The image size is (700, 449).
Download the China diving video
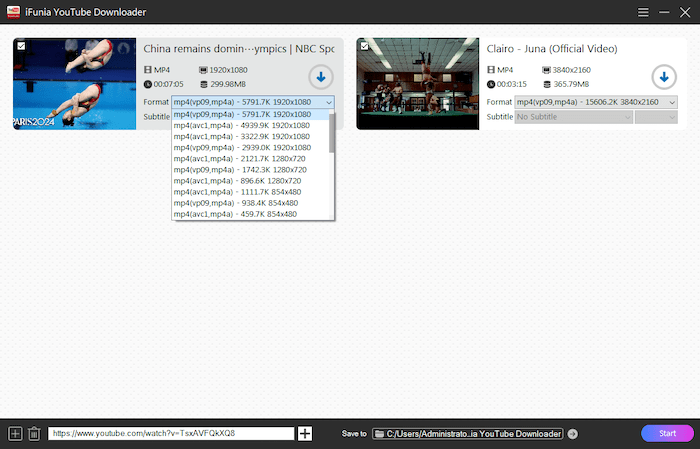coord(320,77)
